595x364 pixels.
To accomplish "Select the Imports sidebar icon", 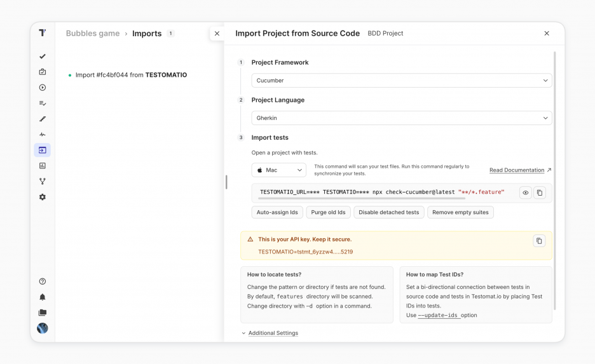I will coord(43,150).
